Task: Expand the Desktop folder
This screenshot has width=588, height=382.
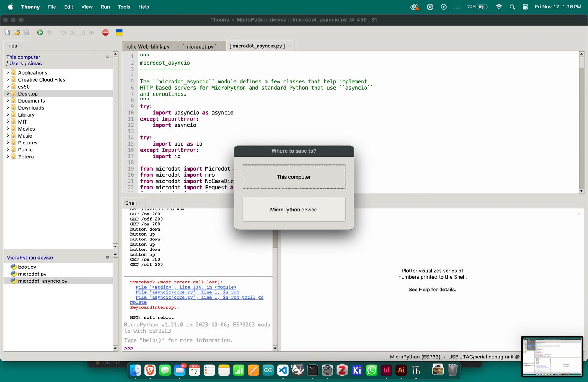Action: point(8,94)
